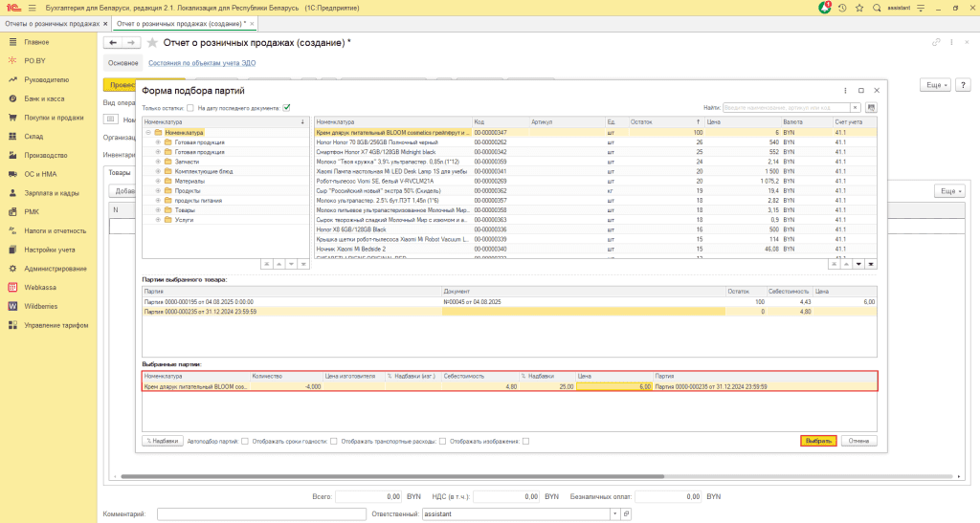Copy link to document icon
The width and height of the screenshot is (980, 523).
(x=937, y=43)
